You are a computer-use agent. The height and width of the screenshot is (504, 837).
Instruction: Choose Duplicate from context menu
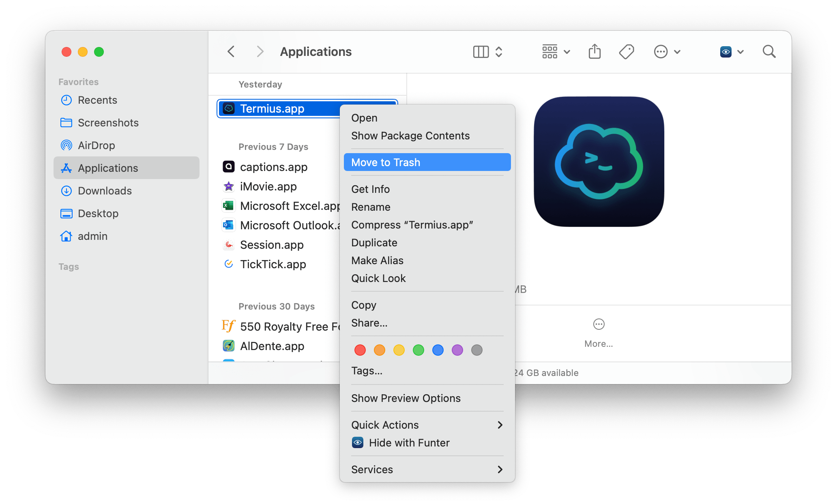[427, 243]
